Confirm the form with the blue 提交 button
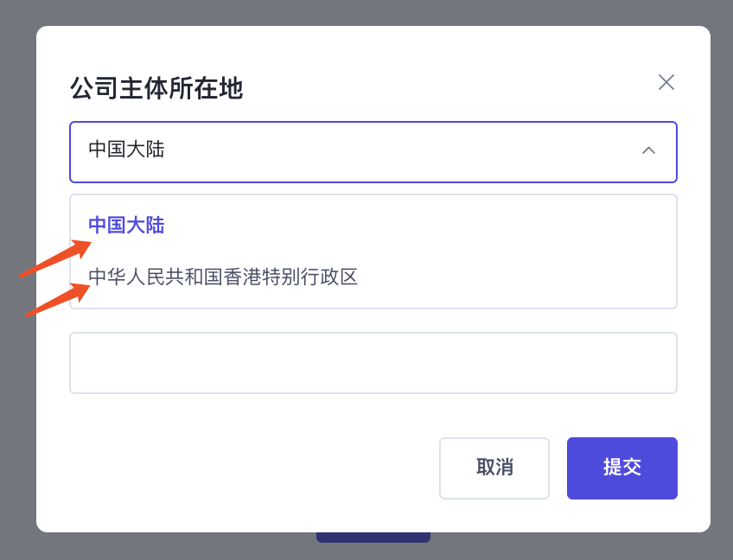Image resolution: width=733 pixels, height=560 pixels. (x=621, y=468)
